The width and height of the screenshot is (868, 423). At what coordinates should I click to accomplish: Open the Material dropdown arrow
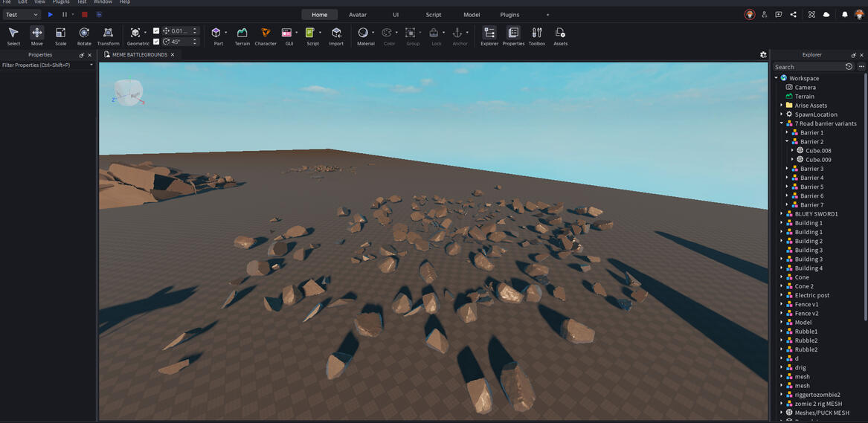373,32
